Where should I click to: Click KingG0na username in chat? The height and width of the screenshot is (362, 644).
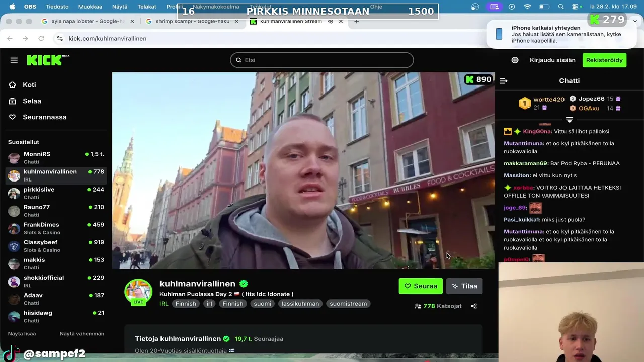(537, 131)
